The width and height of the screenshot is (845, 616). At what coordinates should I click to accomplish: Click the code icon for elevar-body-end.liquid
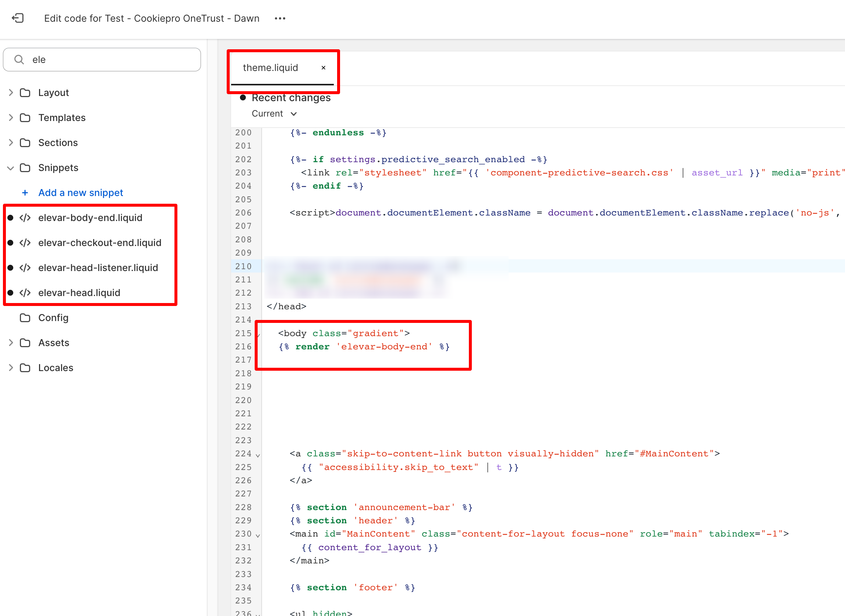click(x=25, y=218)
